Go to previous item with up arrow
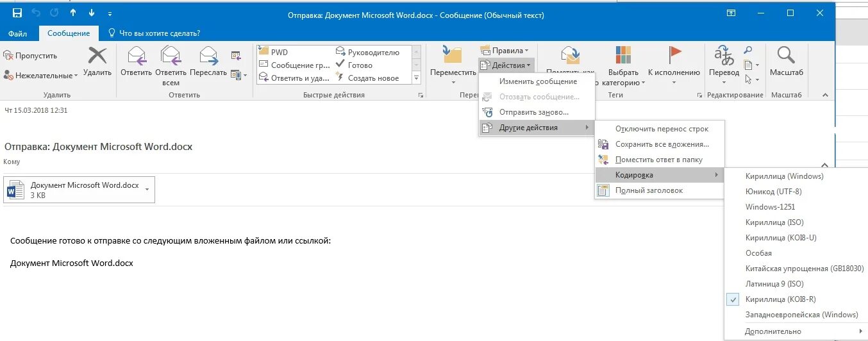 (73, 13)
